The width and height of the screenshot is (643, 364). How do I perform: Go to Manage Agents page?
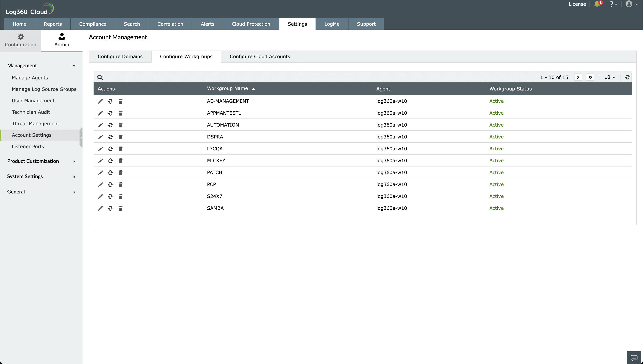click(30, 78)
